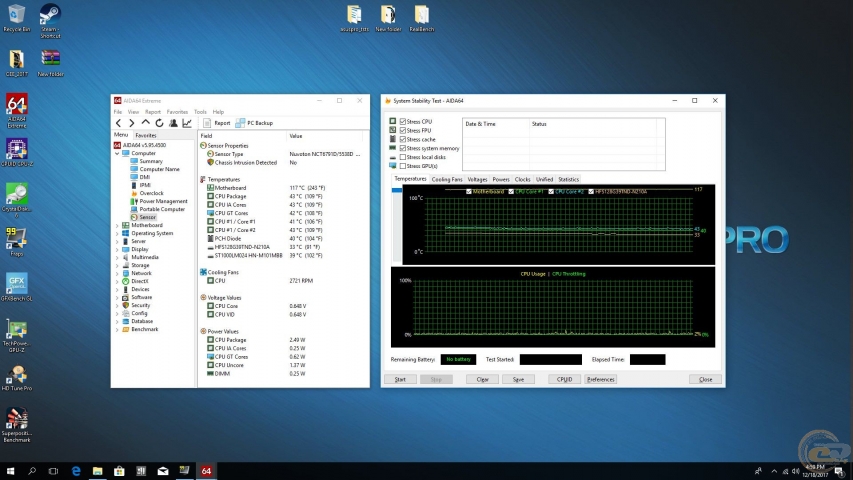The width and height of the screenshot is (853, 480).
Task: Switch to the Favorites tab
Action: pos(146,135)
